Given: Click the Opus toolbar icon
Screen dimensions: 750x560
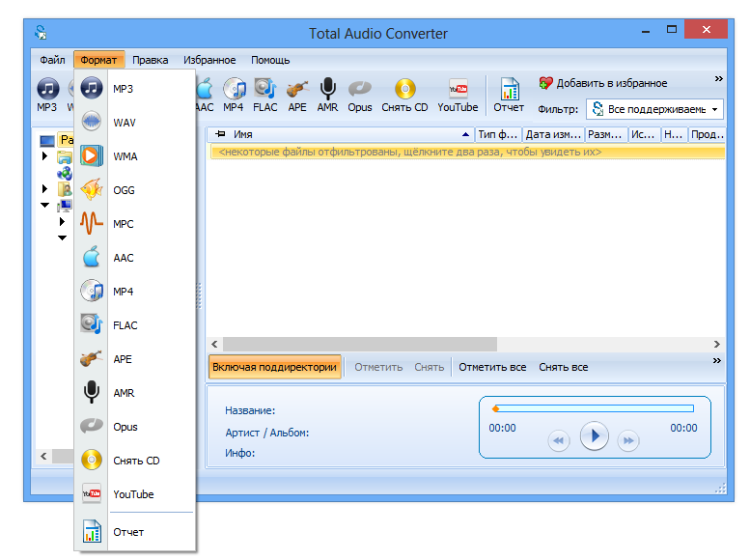Looking at the screenshot, I should 360,95.
